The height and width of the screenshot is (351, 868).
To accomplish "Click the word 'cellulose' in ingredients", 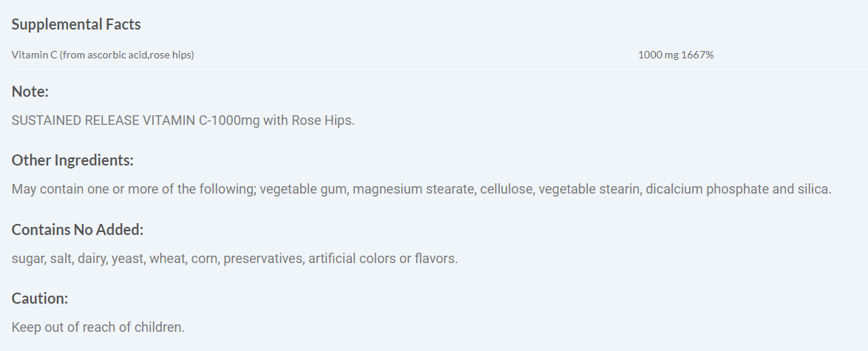I will pyautogui.click(x=506, y=189).
